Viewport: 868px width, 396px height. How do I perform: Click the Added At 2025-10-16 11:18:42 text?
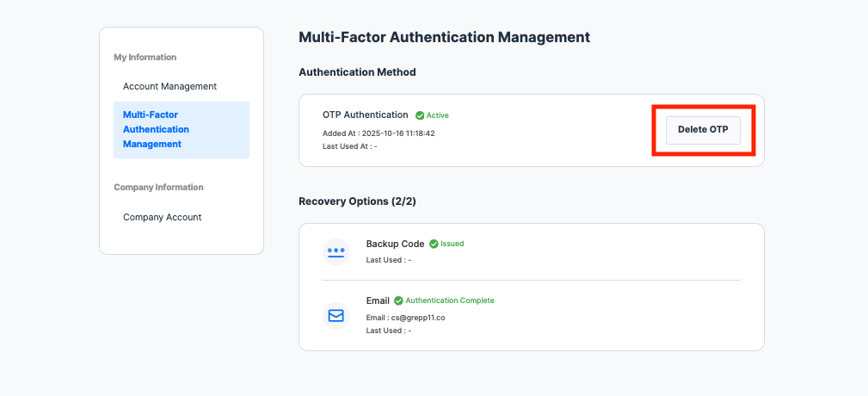pyautogui.click(x=379, y=133)
